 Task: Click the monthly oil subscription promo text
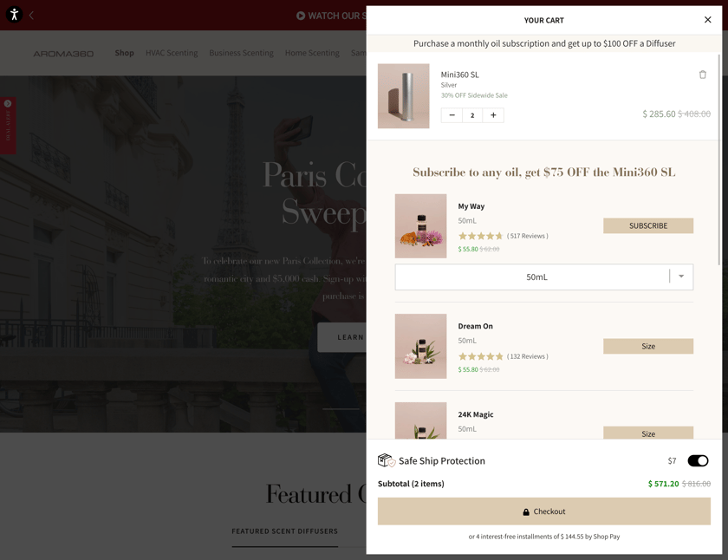(544, 43)
